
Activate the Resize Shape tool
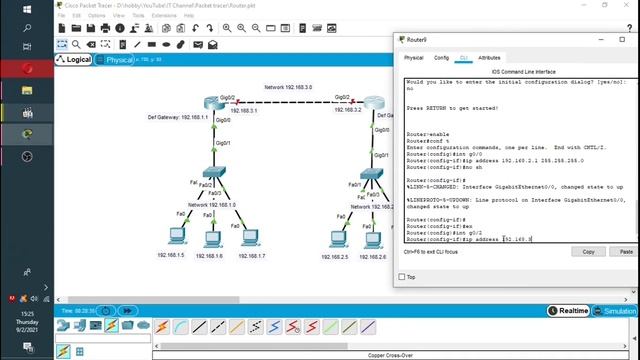click(105, 44)
